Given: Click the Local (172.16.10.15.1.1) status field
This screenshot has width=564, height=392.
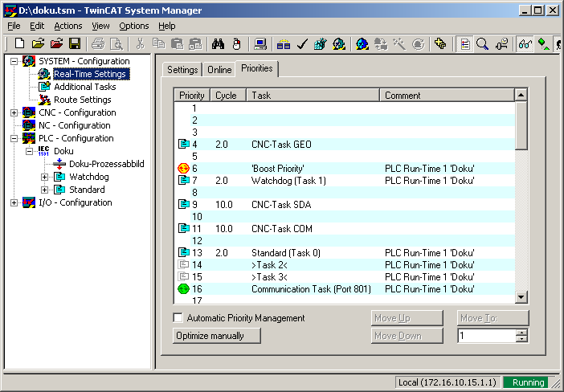Looking at the screenshot, I should coord(448,382).
